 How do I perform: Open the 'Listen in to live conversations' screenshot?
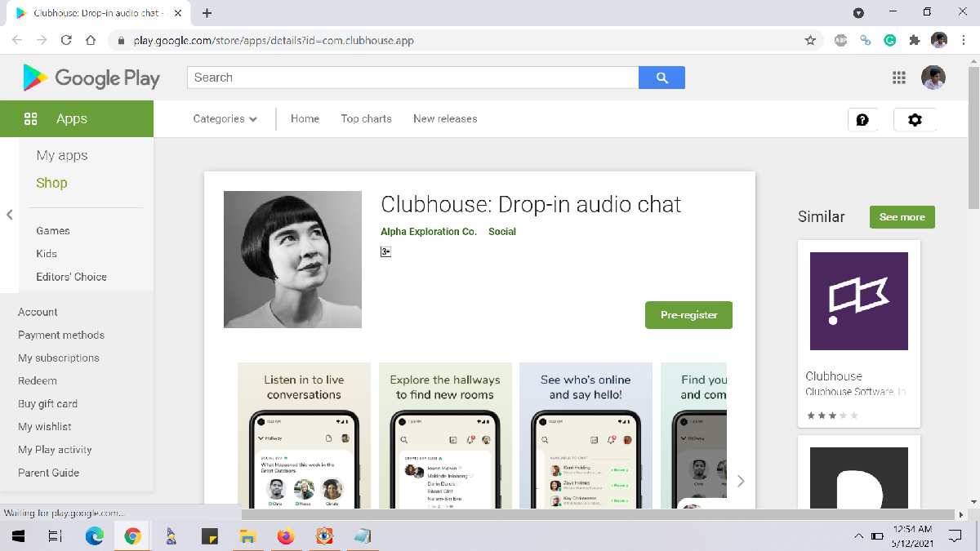(x=304, y=435)
